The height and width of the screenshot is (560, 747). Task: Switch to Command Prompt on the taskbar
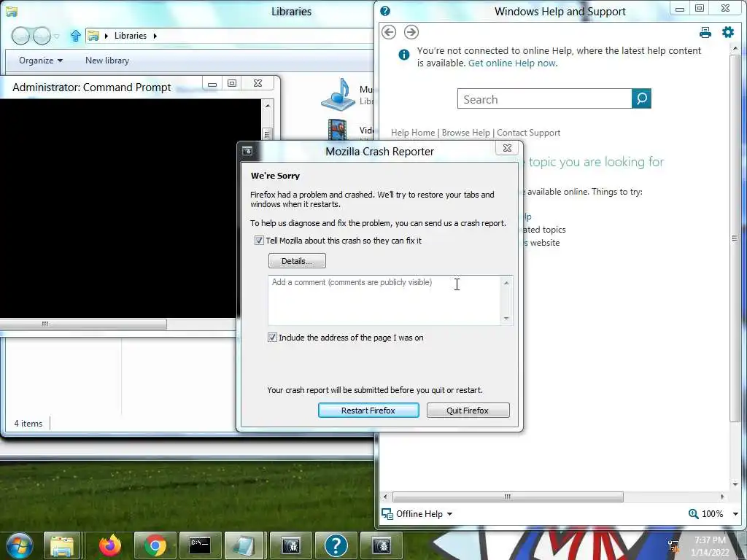[200, 545]
